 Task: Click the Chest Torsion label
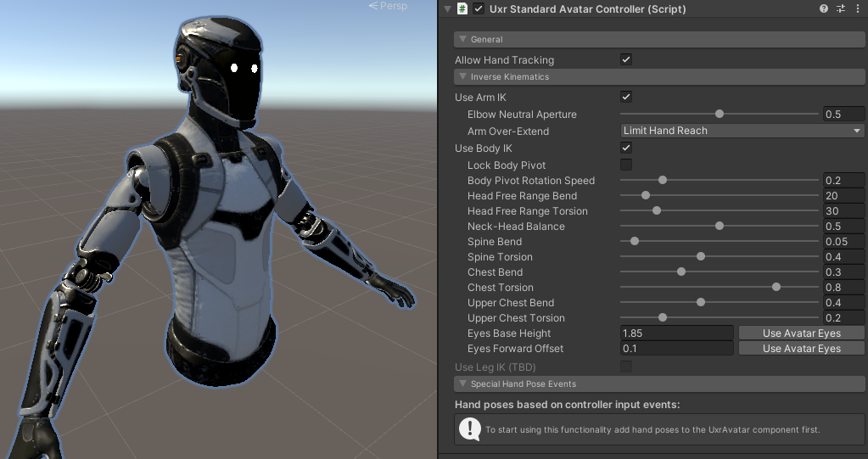click(501, 288)
